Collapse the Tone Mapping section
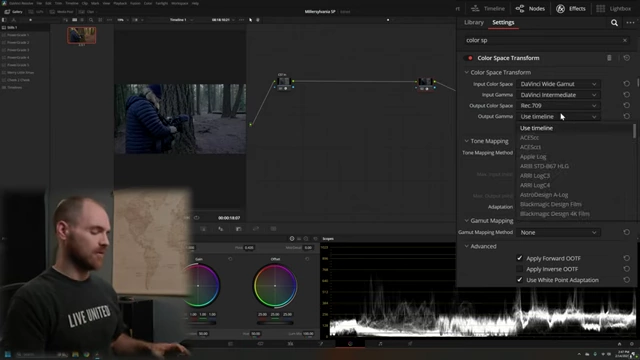 coord(467,141)
